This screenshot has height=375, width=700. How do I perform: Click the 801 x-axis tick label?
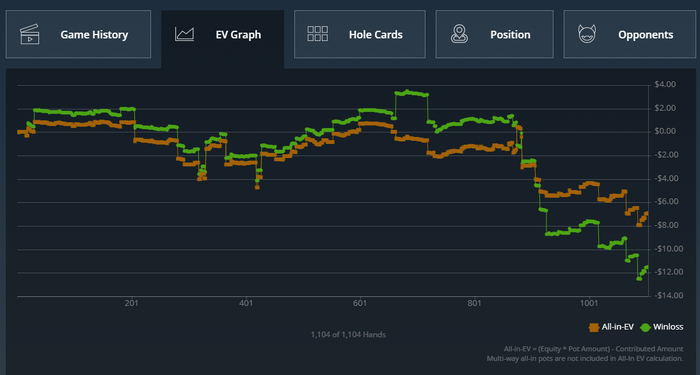[x=475, y=304]
